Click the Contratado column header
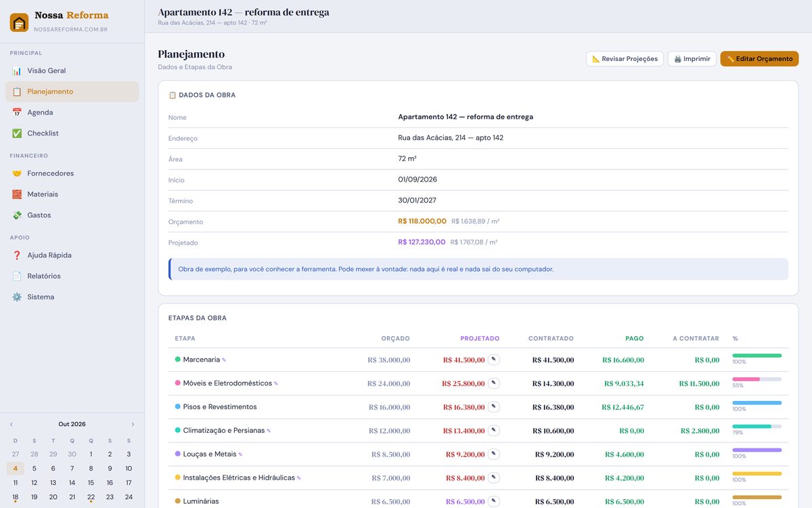The height and width of the screenshot is (508, 812). click(x=551, y=339)
